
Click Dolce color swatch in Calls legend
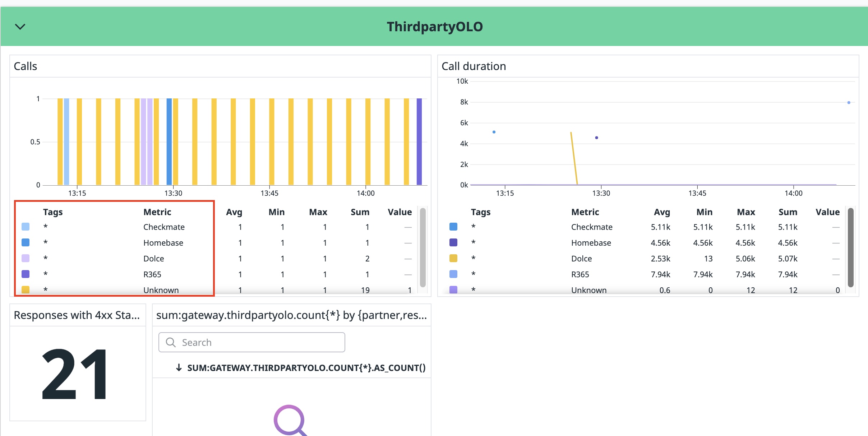tap(26, 258)
